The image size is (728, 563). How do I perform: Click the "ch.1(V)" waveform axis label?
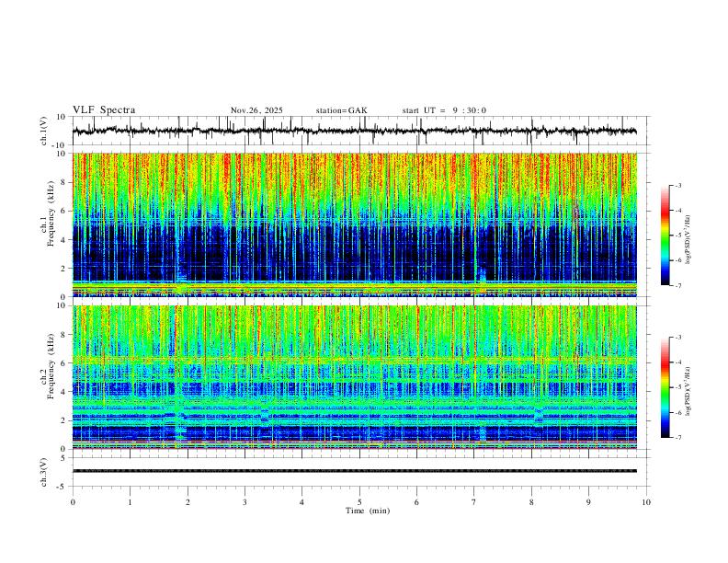click(x=44, y=131)
